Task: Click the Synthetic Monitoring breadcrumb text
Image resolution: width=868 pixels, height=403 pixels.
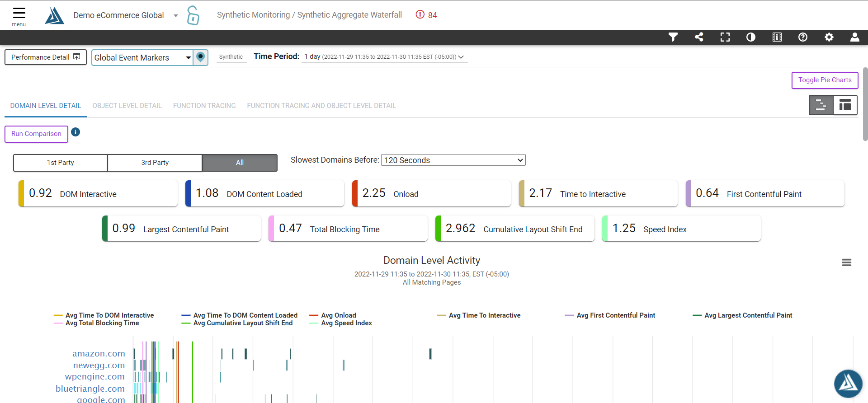Action: [253, 15]
